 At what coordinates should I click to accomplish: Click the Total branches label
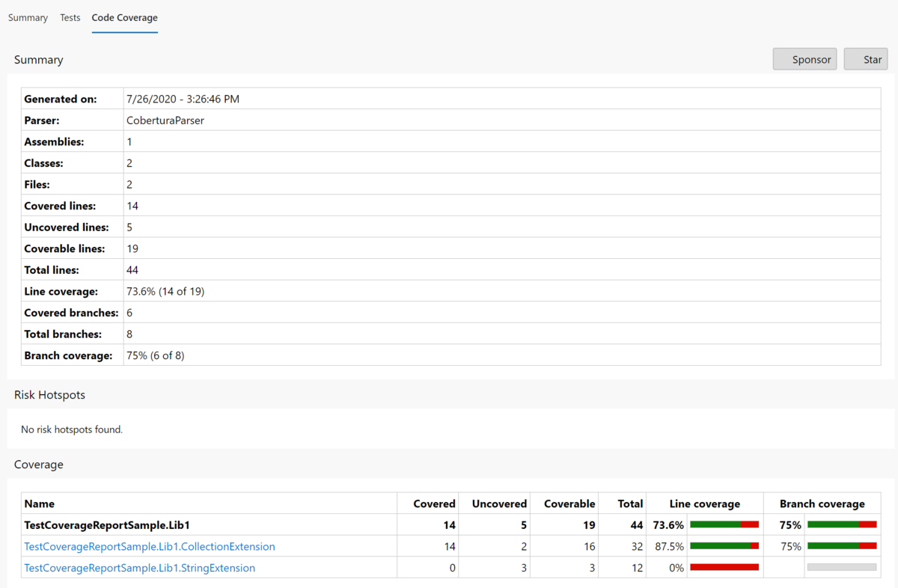pos(63,334)
